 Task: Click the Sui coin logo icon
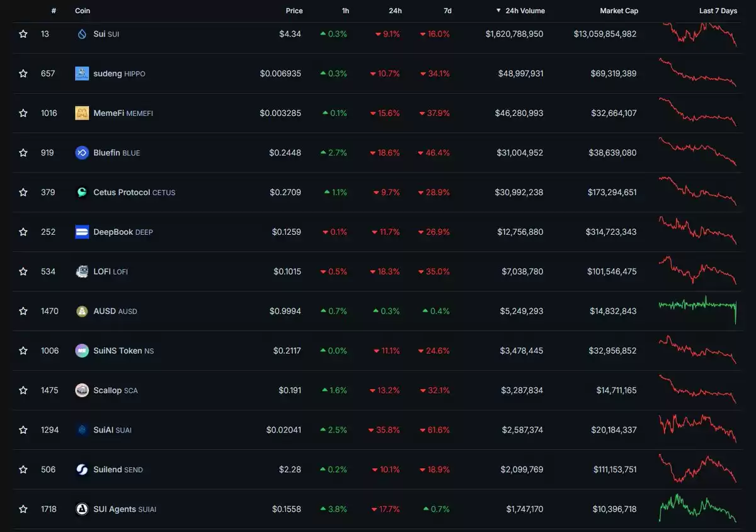(x=82, y=34)
